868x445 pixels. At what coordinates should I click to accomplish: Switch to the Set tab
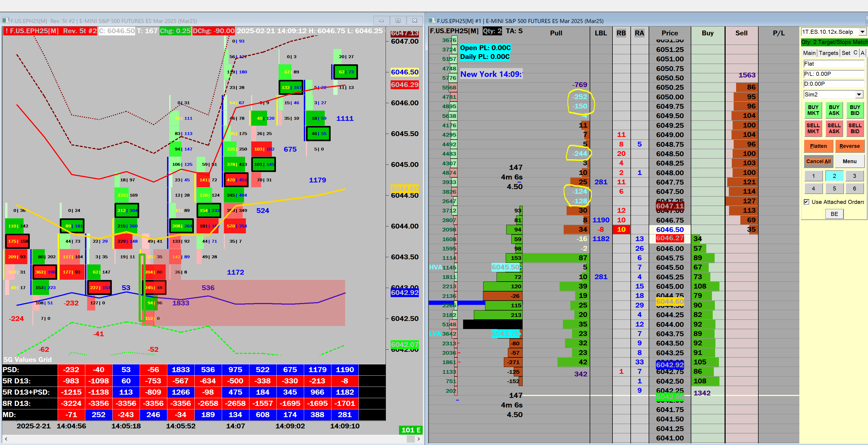click(x=846, y=53)
